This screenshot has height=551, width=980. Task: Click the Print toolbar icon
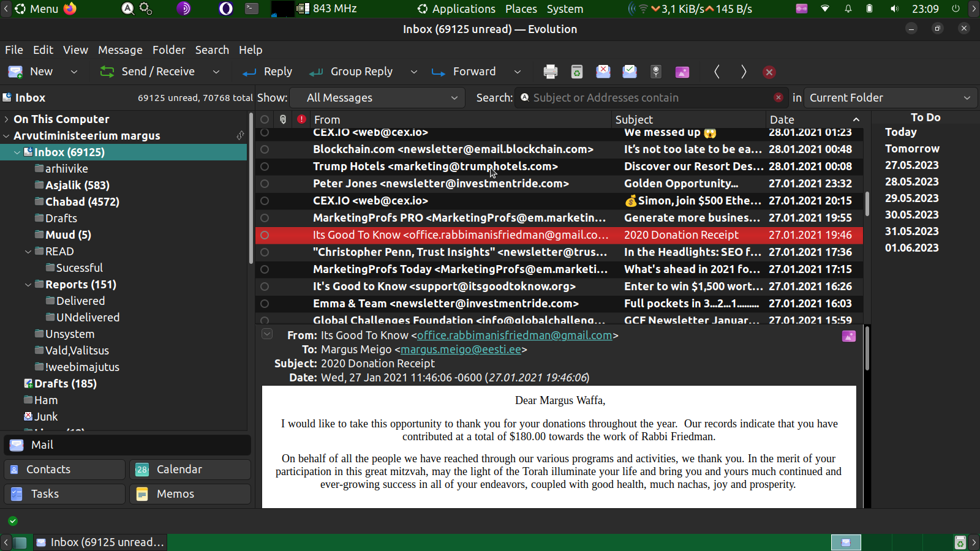tap(550, 72)
